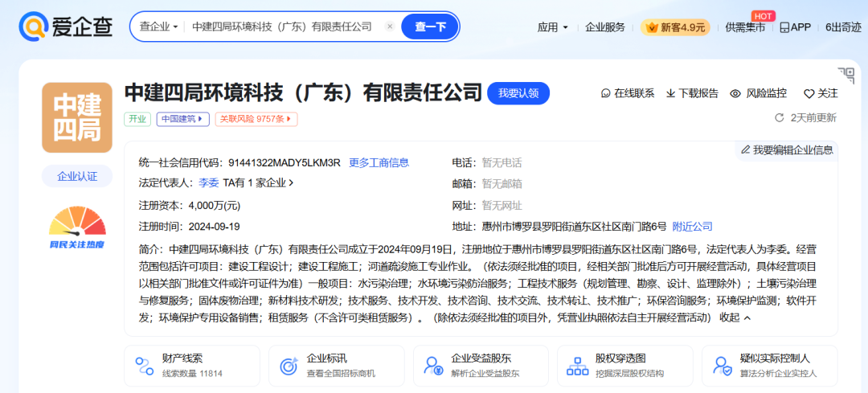Click the 企业认证 badge button
868x393 pixels.
click(x=77, y=177)
